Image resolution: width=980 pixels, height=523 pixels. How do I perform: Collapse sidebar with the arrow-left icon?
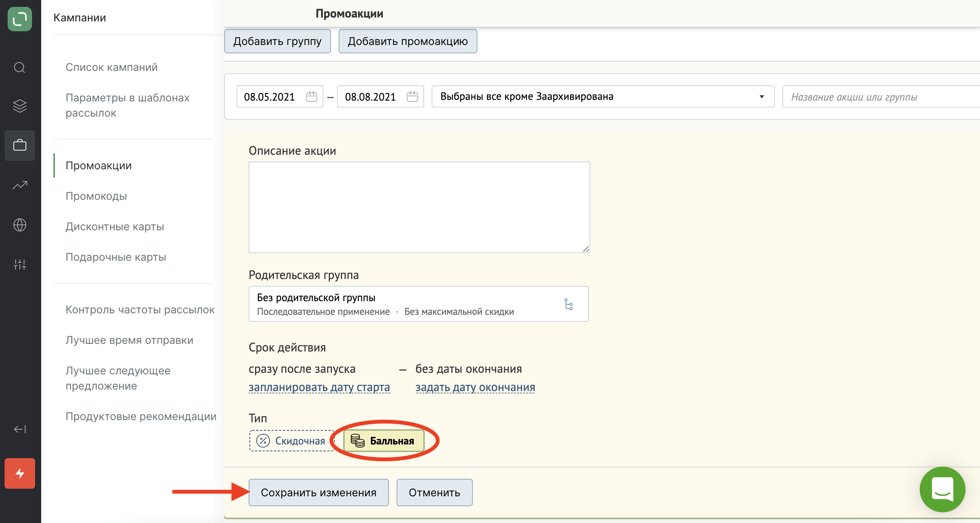(20, 429)
